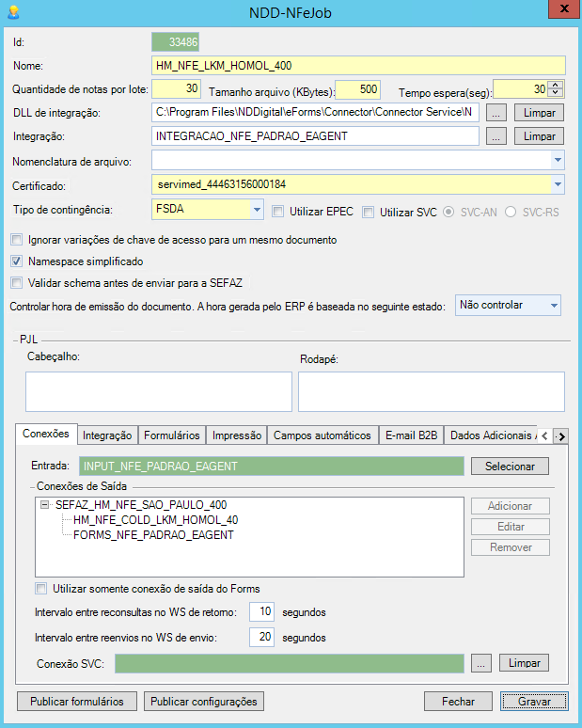The image size is (582, 728).
Task: Check Utilizar somente conexão de saída do Forms
Action: [40, 589]
